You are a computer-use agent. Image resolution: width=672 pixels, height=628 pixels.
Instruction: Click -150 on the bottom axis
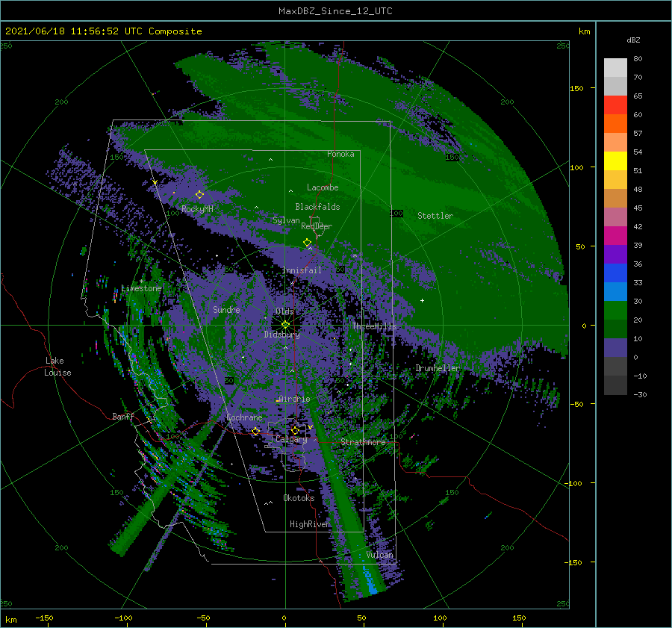coord(44,618)
